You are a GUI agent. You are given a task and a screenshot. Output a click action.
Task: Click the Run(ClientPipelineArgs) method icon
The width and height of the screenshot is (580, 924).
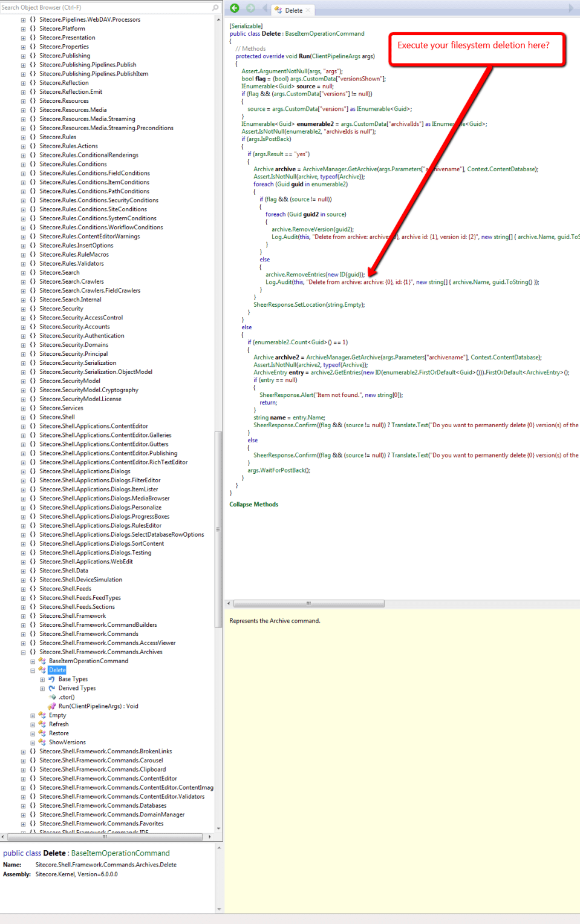[x=51, y=706]
